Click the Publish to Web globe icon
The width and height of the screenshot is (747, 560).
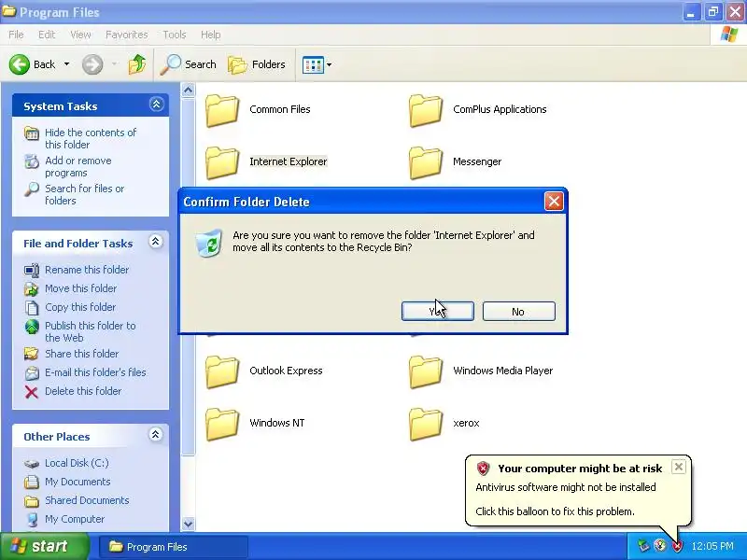point(32,326)
